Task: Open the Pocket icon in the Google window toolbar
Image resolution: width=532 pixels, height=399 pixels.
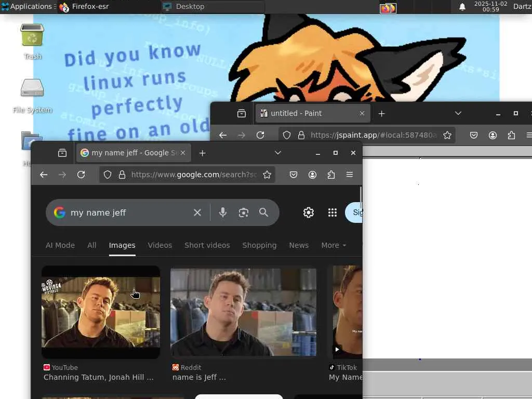Action: click(294, 175)
